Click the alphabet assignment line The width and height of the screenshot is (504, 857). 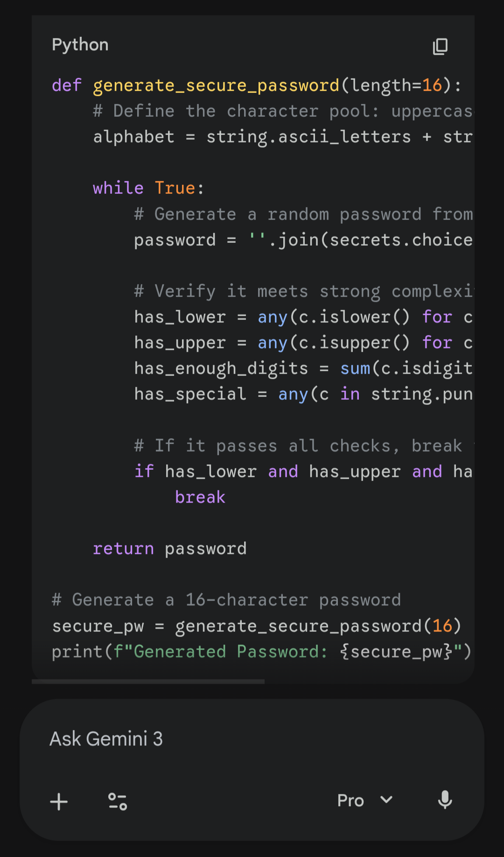click(282, 137)
